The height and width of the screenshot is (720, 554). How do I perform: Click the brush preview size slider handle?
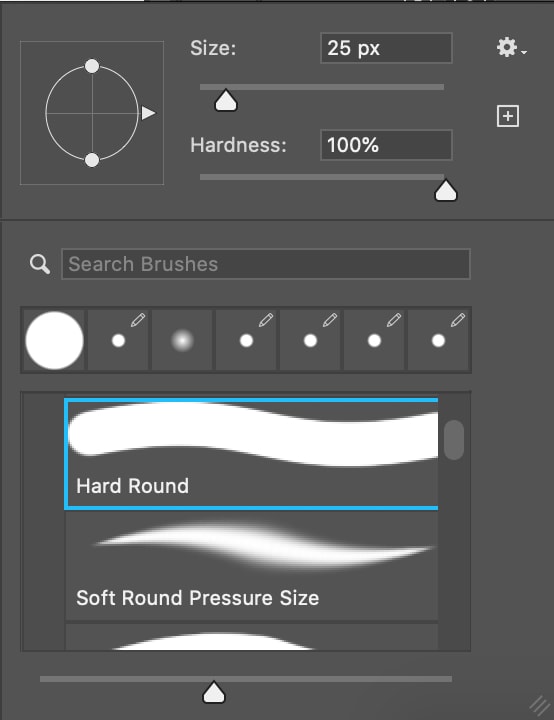(x=214, y=692)
